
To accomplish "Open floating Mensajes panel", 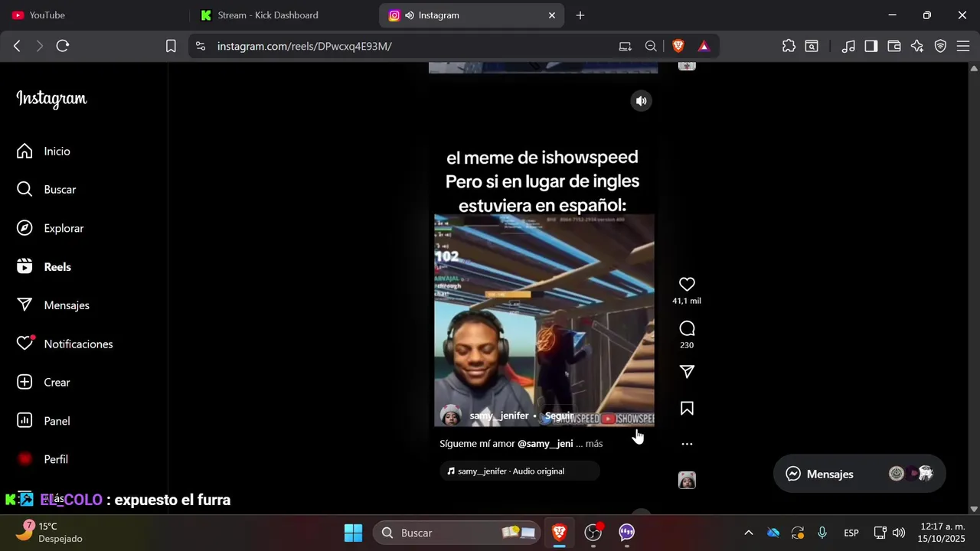I will point(859,474).
